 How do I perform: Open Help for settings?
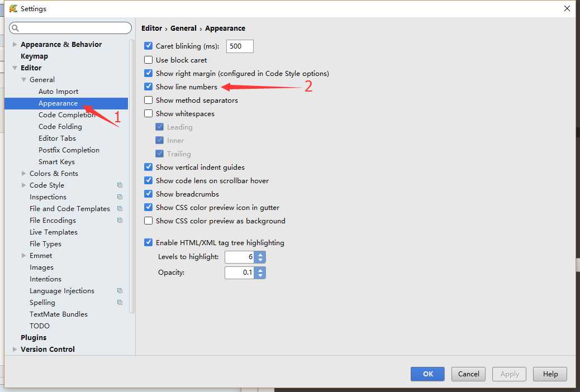click(x=550, y=374)
